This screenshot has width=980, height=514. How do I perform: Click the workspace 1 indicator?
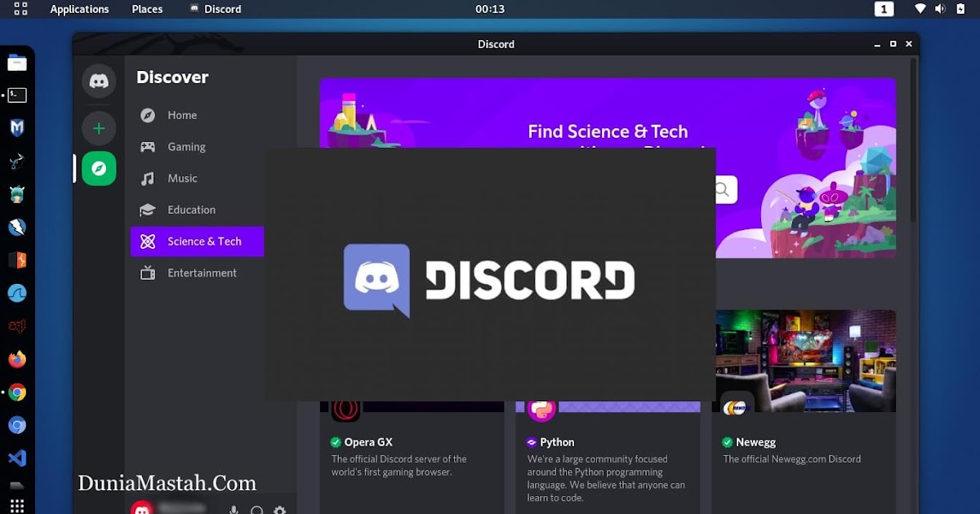[x=884, y=9]
